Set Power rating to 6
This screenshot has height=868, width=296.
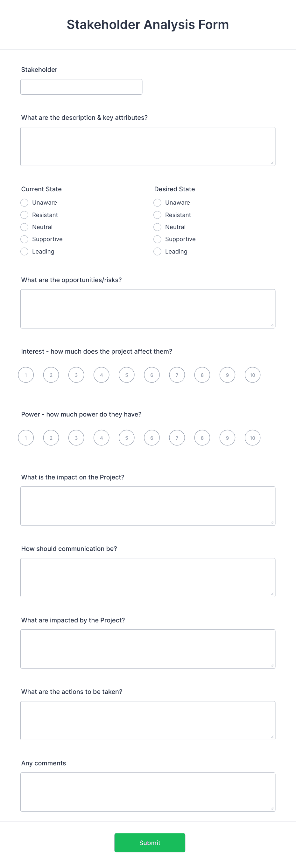[x=152, y=438]
